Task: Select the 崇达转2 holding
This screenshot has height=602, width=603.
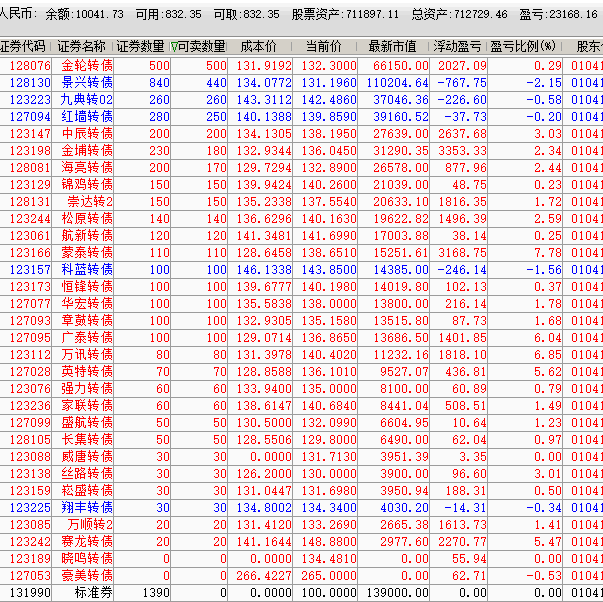Action: pos(90,202)
